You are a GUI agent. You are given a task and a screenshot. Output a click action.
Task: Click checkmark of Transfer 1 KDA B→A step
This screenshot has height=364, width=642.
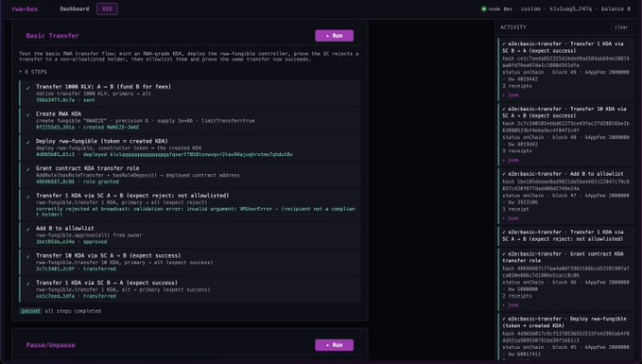click(27, 284)
